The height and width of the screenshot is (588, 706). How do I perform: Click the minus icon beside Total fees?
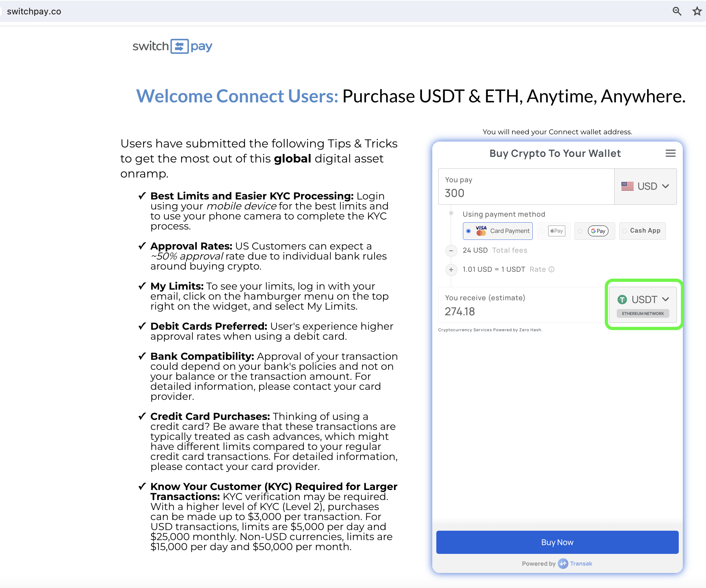pyautogui.click(x=451, y=251)
